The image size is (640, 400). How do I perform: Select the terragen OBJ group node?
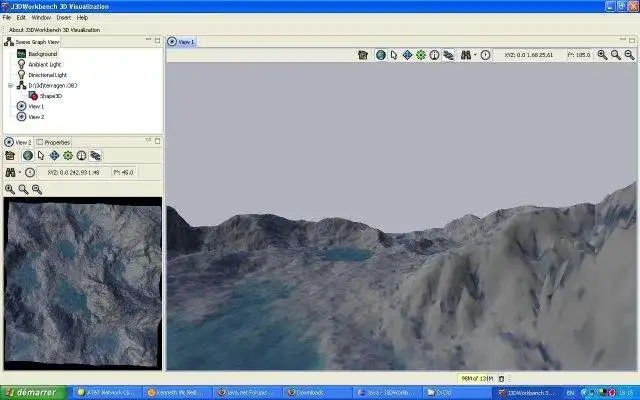(53, 85)
